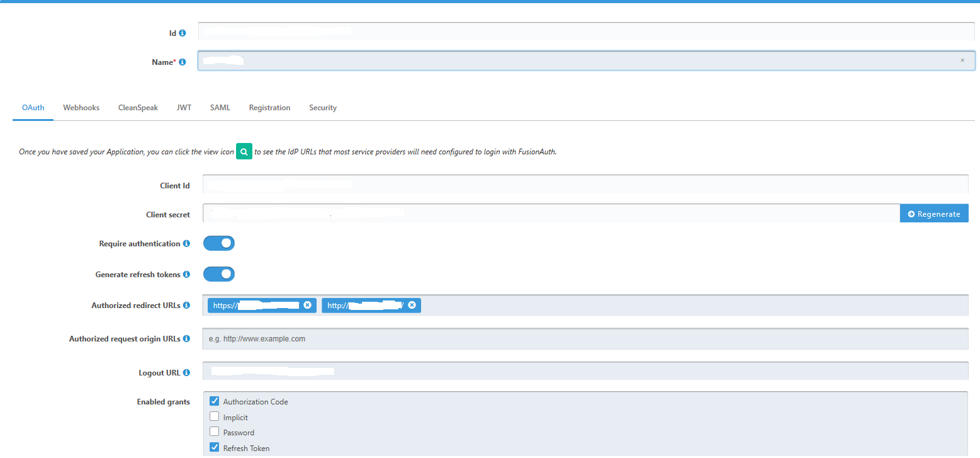
Task: Click the Logout URL info icon
Action: [x=187, y=372]
